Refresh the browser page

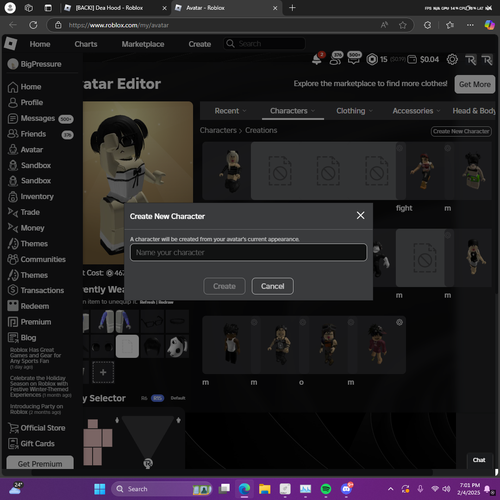[x=33, y=25]
